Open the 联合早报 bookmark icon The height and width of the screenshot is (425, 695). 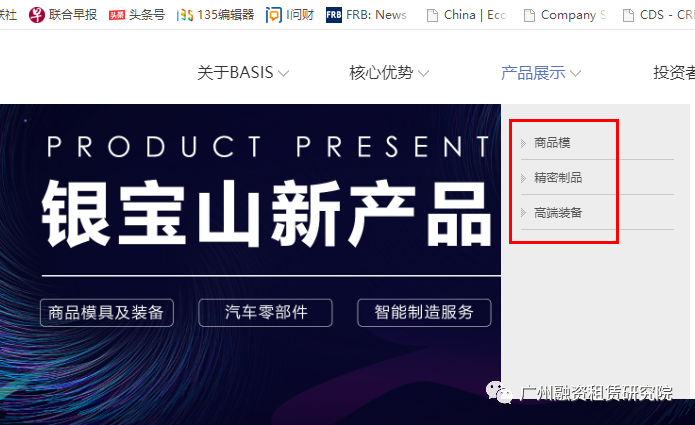pyautogui.click(x=36, y=15)
